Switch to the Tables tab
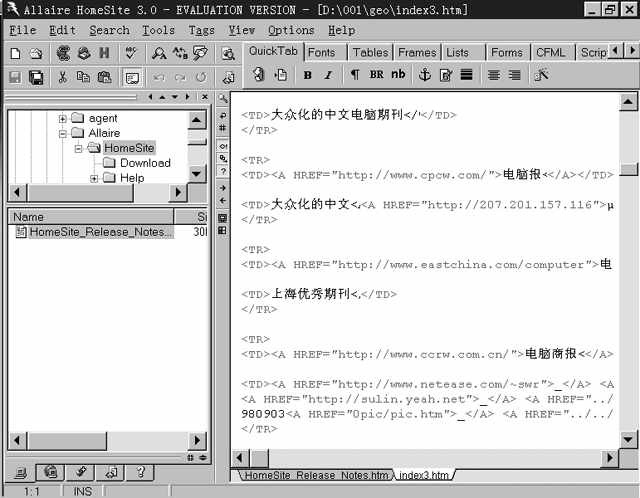The image size is (640, 498). click(370, 52)
